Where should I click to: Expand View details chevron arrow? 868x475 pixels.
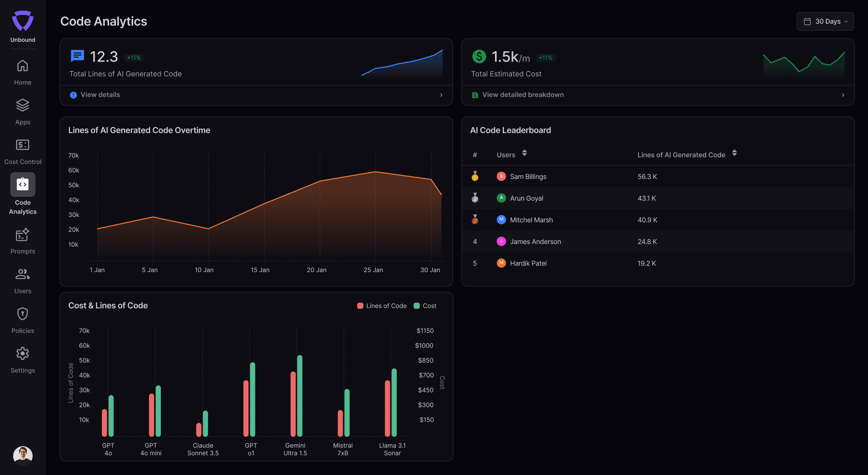[x=441, y=95]
